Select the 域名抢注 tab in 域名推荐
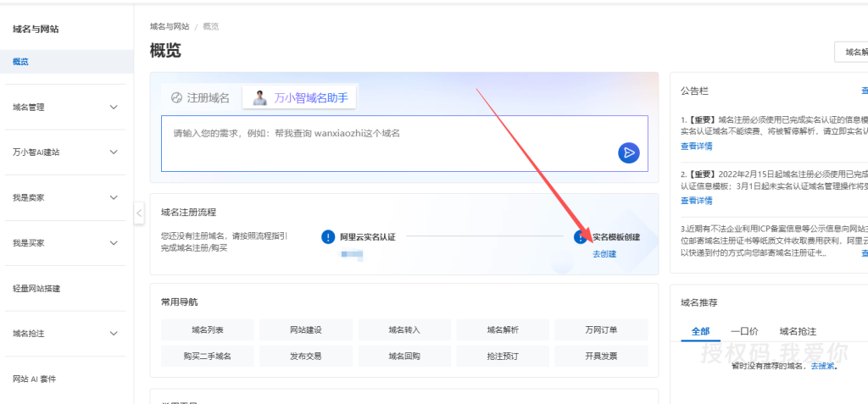Viewport: 868px width, 404px height. pyautogui.click(x=798, y=331)
